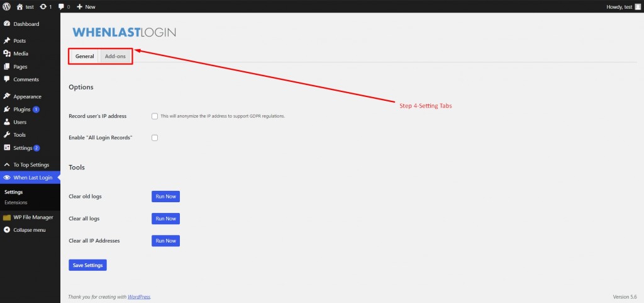The width and height of the screenshot is (644, 303).
Task: Switch to the General tab
Action: point(85,56)
